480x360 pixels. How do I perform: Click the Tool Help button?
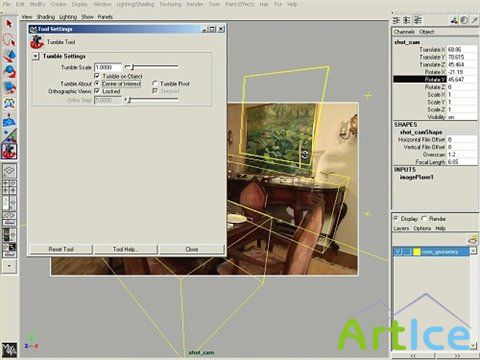point(126,249)
